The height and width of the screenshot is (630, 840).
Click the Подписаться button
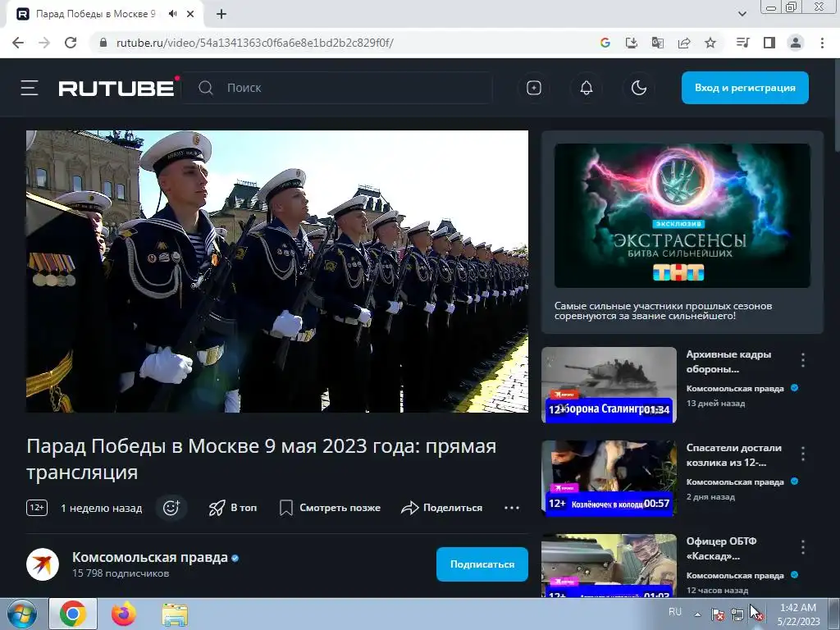tap(482, 564)
